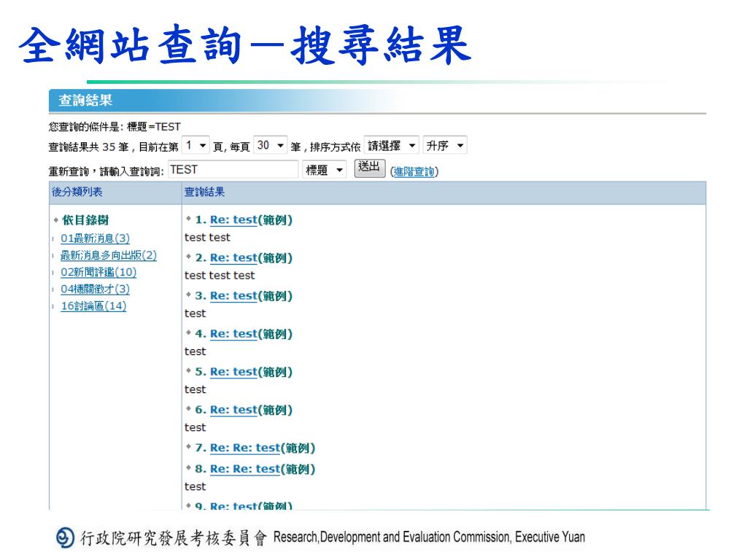Viewport: 747px width, 560px height.
Task: Select category 16討論區(14)
Action: (93, 306)
